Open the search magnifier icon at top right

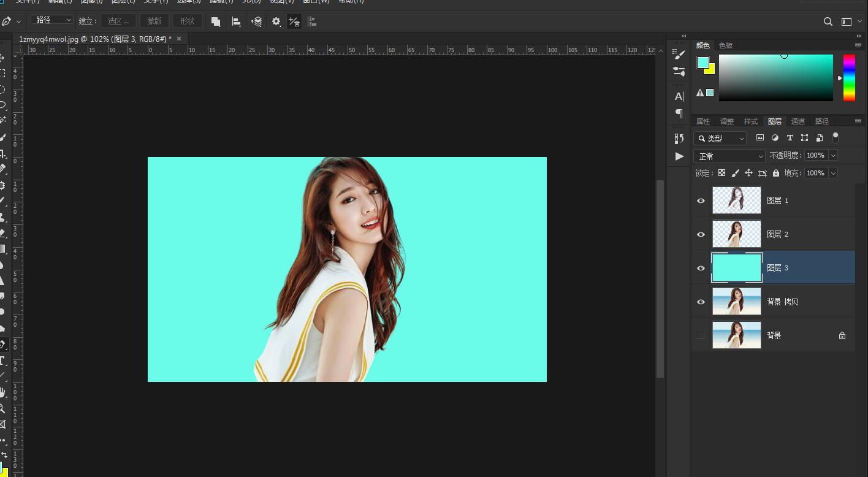point(828,21)
